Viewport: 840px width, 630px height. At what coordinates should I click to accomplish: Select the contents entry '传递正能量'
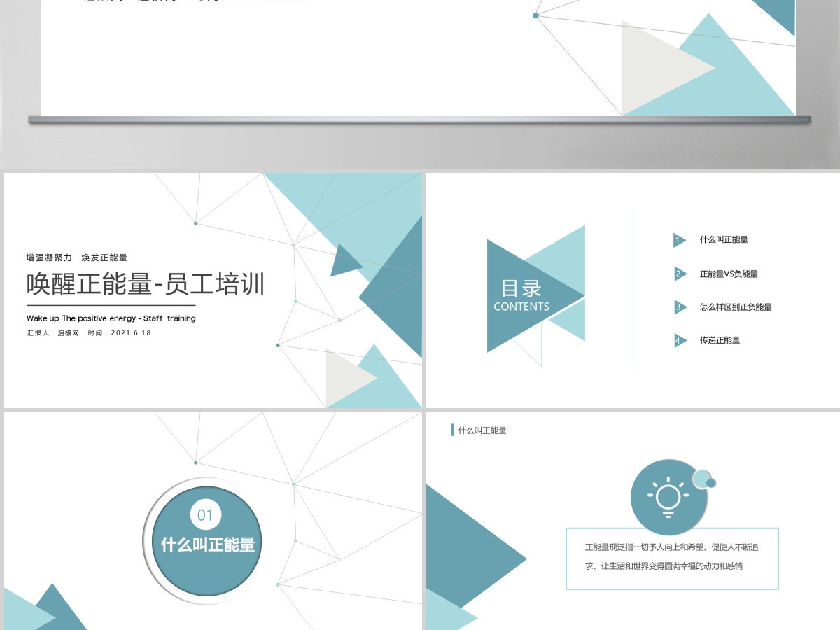[720, 340]
